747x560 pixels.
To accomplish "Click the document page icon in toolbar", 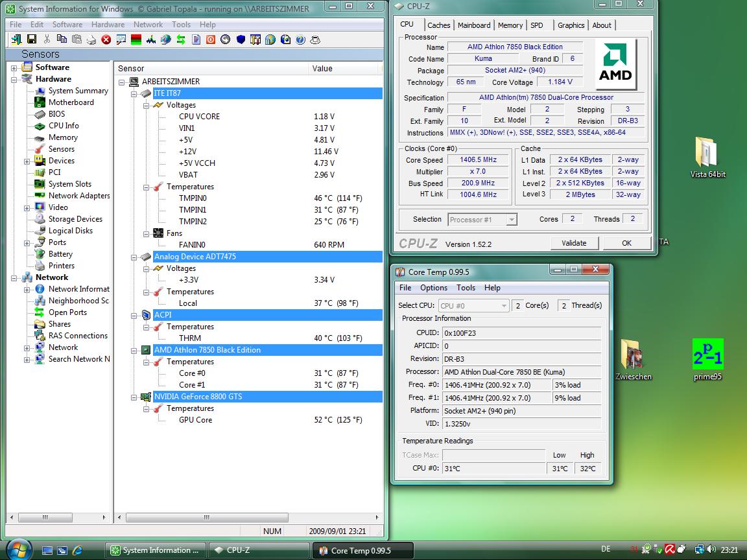I will [196, 40].
